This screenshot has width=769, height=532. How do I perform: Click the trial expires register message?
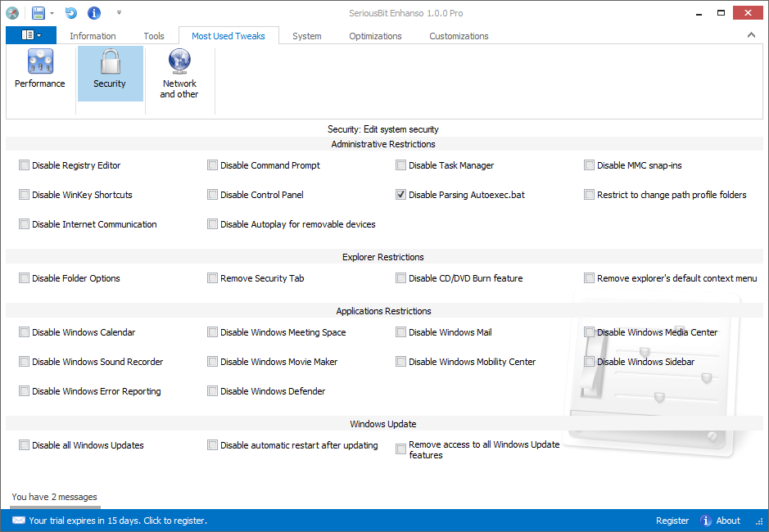110,521
